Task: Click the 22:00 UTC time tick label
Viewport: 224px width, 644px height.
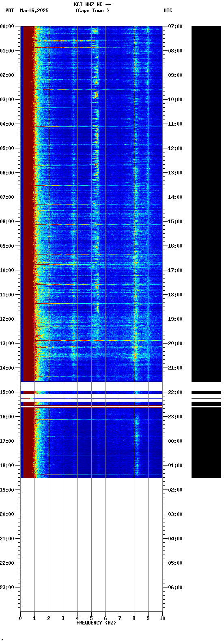Action: (175, 392)
